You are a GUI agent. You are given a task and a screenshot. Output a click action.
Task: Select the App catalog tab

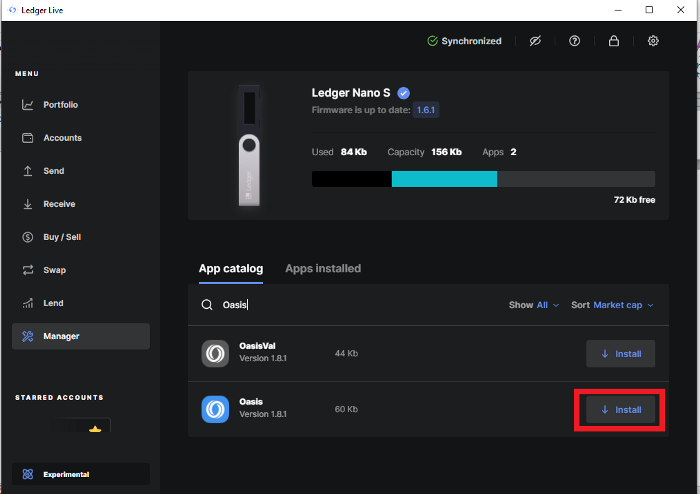[x=231, y=269]
